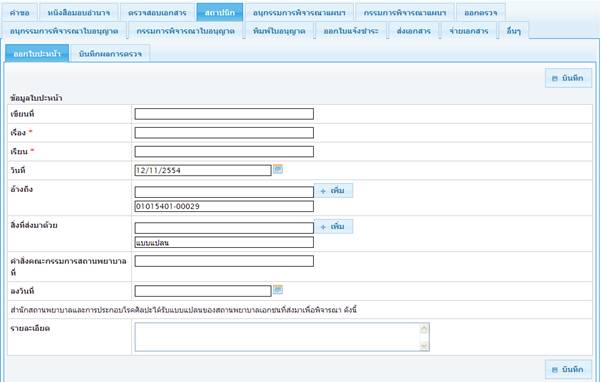The width and height of the screenshot is (601, 382).
Task: Open calendar picker beside ลงวันที่ field
Action: click(278, 290)
